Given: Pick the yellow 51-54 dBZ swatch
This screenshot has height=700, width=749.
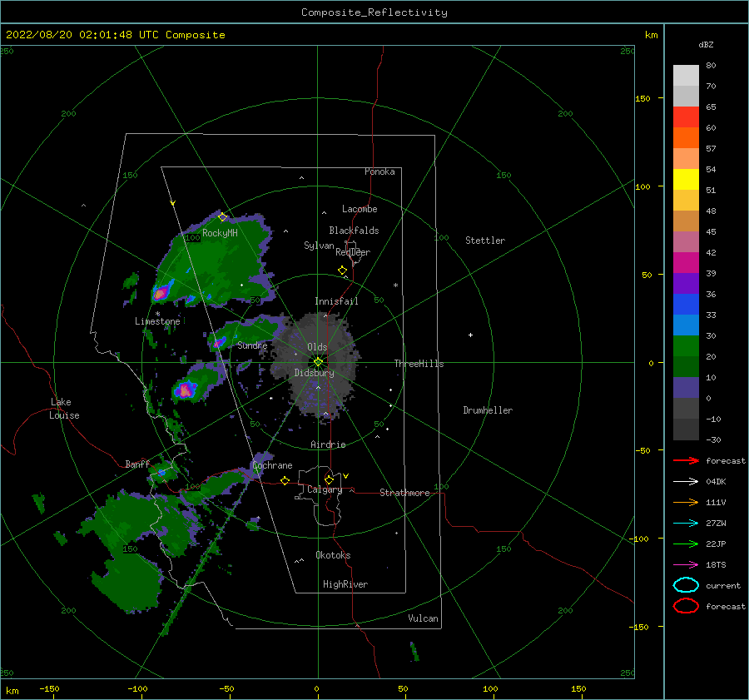Looking at the screenshot, I should pyautogui.click(x=686, y=179).
